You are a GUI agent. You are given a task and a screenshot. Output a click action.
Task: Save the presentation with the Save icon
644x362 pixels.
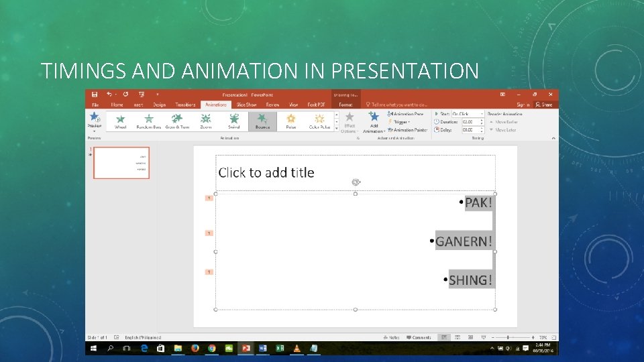click(95, 95)
